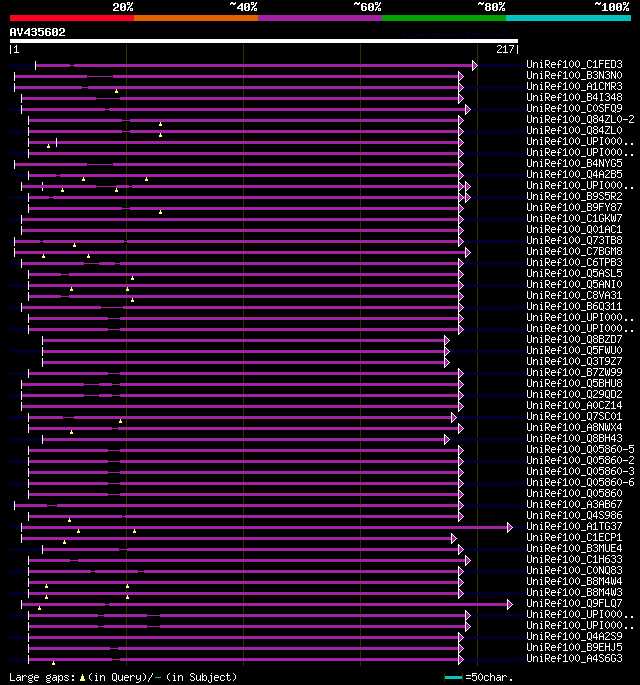
Task: Select the UniRef100_Q4A2S9 label
Action: coord(574,636)
